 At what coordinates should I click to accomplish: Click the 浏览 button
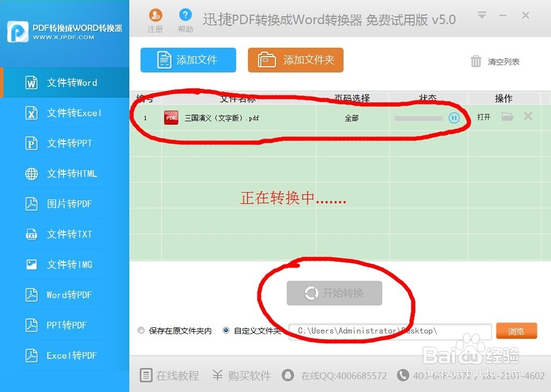516,331
